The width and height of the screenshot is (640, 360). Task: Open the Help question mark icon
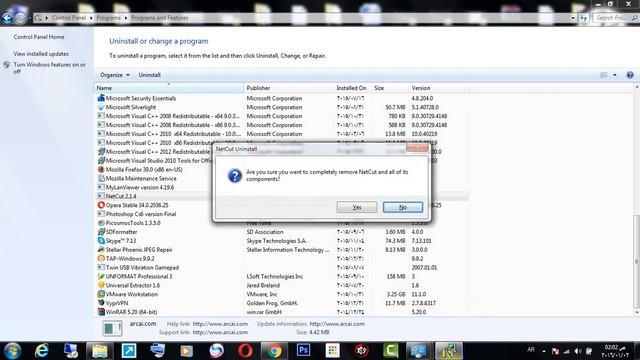(x=630, y=75)
